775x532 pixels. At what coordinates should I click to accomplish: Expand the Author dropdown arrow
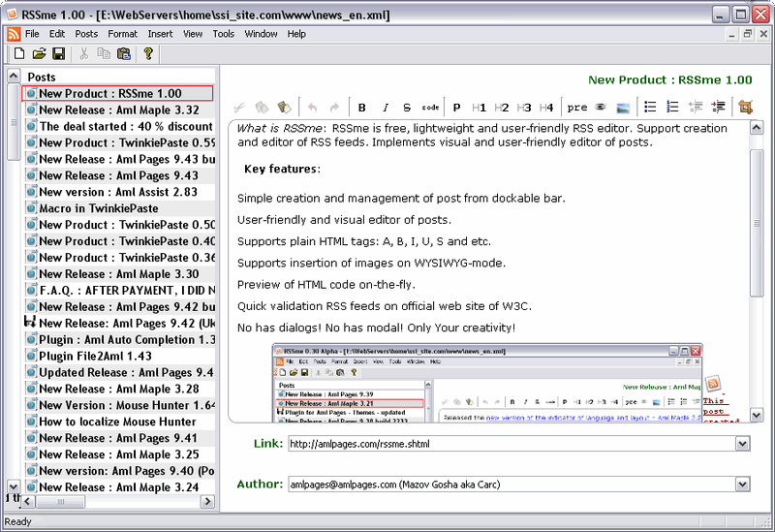pyautogui.click(x=742, y=485)
